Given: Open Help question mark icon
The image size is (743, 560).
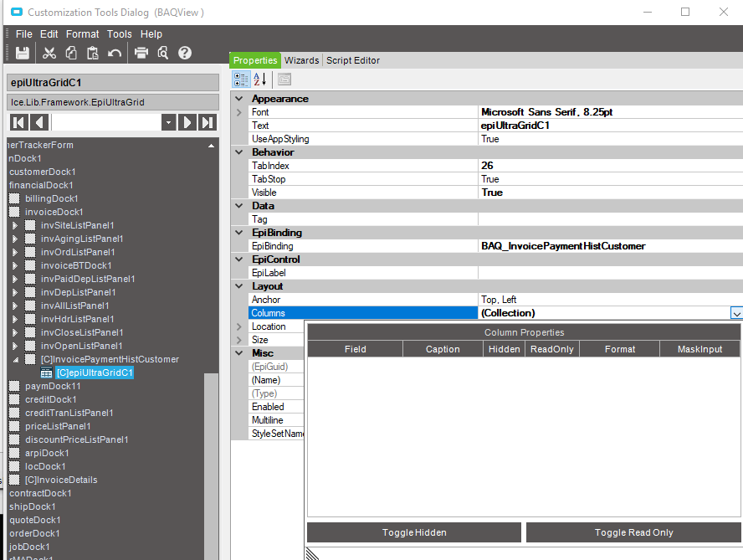Looking at the screenshot, I should pos(185,53).
